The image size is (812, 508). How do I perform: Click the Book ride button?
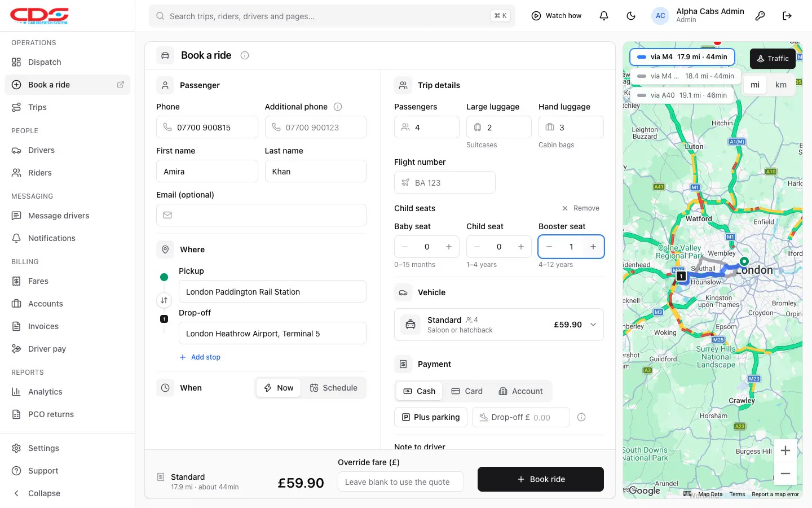541,479
